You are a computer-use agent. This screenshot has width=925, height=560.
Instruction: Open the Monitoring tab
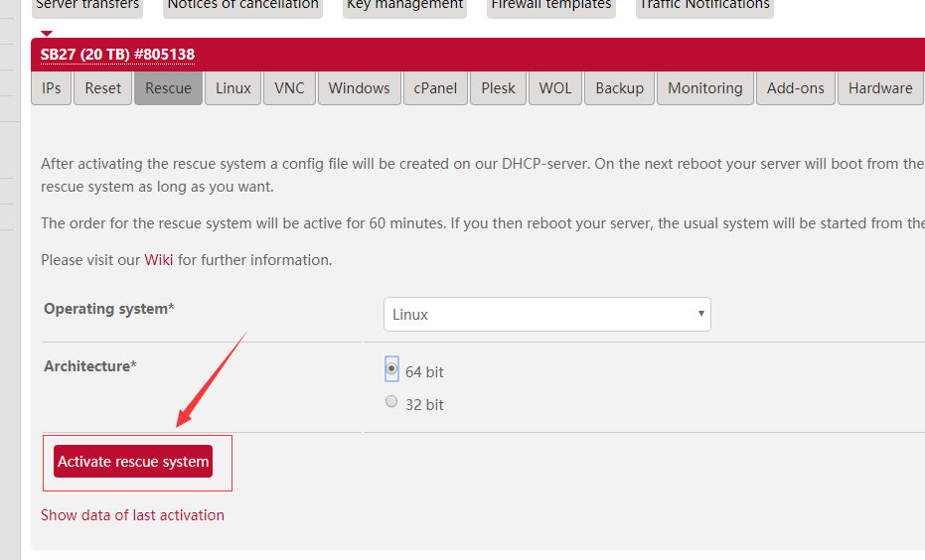(x=704, y=88)
